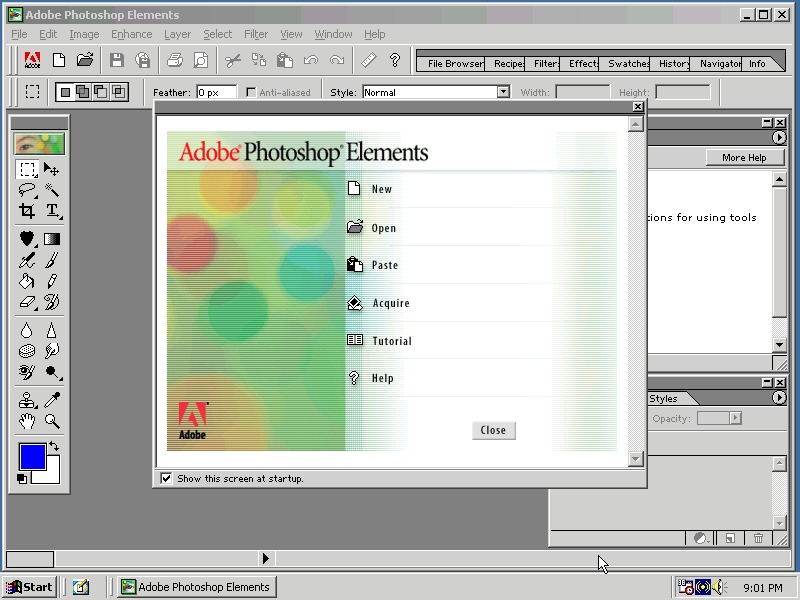
Task: Click Tutorial in the welcome screen
Action: (x=392, y=341)
